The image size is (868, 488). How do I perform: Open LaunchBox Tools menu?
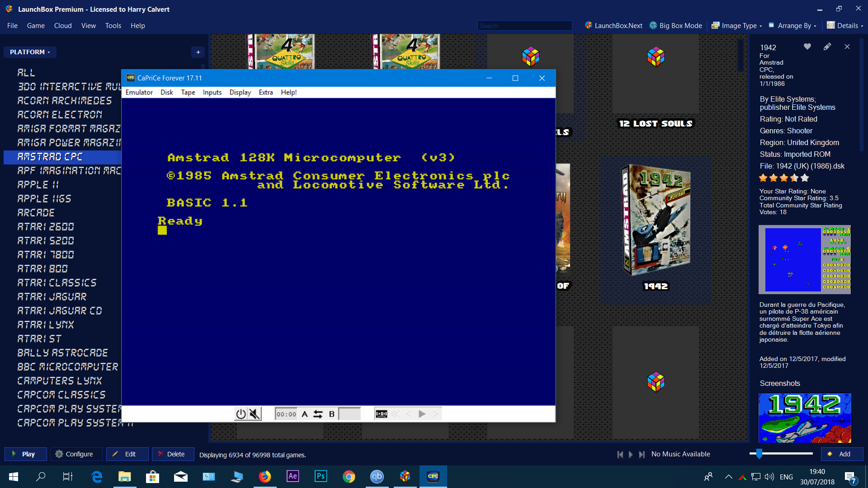(x=113, y=26)
